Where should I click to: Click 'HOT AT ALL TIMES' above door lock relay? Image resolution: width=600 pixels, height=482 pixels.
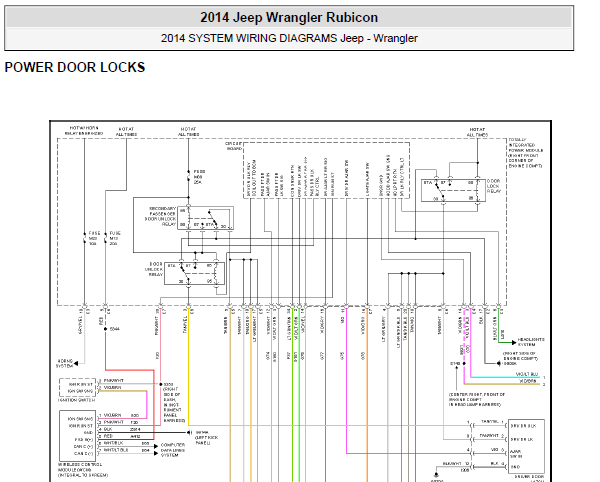(x=477, y=132)
